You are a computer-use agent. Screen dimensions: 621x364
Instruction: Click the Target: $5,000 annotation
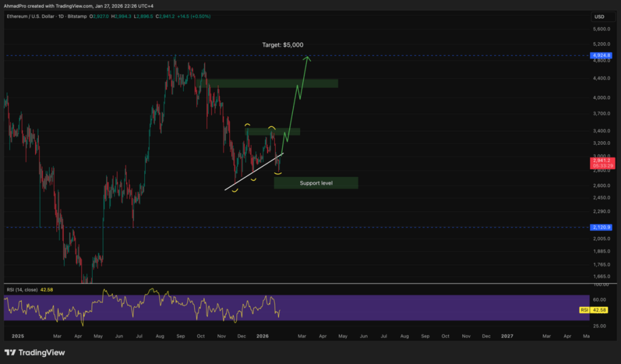[x=282, y=44]
